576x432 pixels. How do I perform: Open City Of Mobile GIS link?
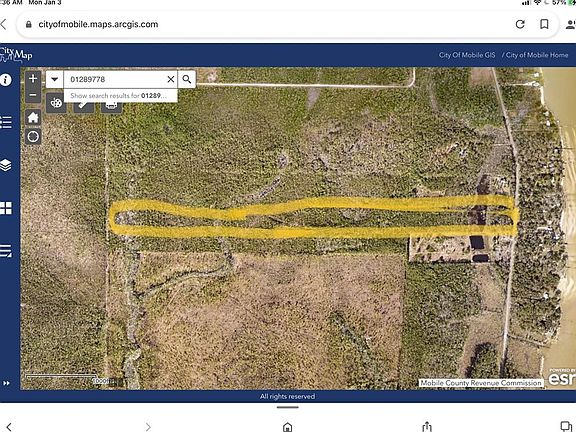tap(467, 55)
